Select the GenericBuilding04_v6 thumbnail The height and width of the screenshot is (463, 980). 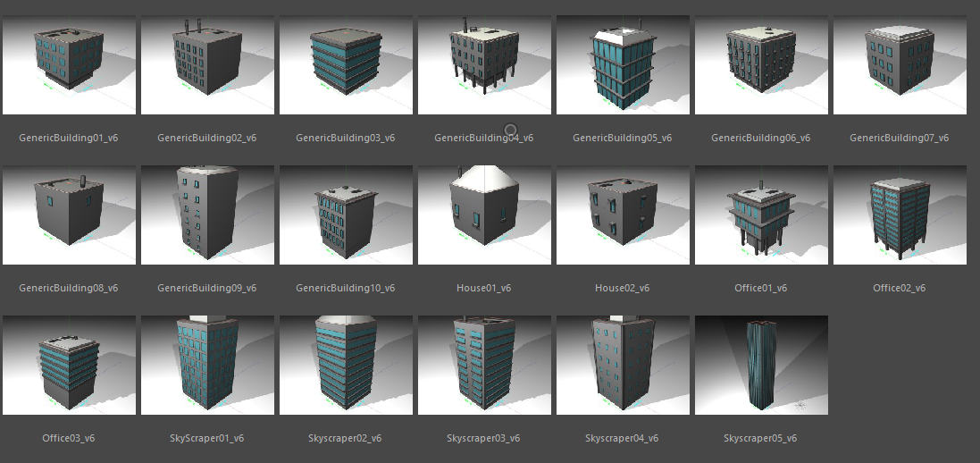[484, 64]
